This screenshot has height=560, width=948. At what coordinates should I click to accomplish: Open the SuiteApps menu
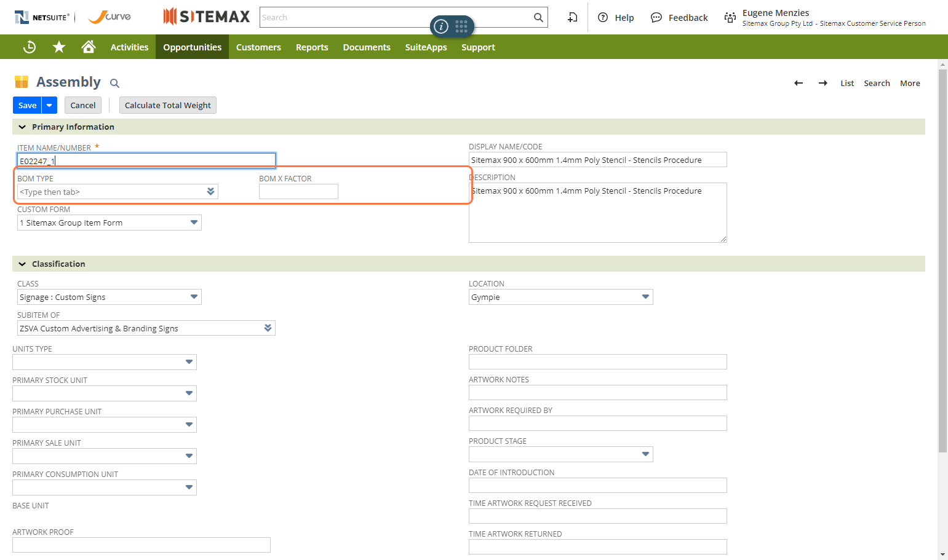pos(426,47)
